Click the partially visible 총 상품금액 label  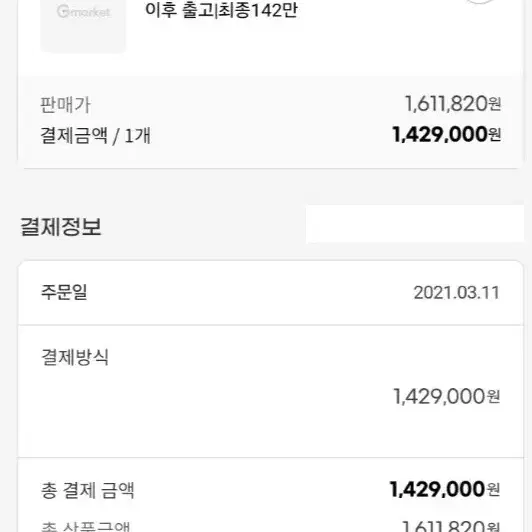tap(86, 527)
